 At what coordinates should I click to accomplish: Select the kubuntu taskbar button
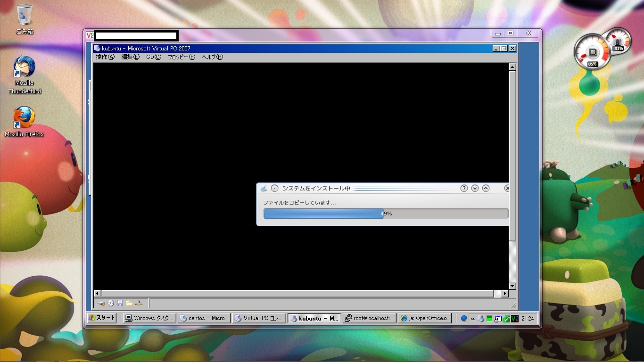314,318
